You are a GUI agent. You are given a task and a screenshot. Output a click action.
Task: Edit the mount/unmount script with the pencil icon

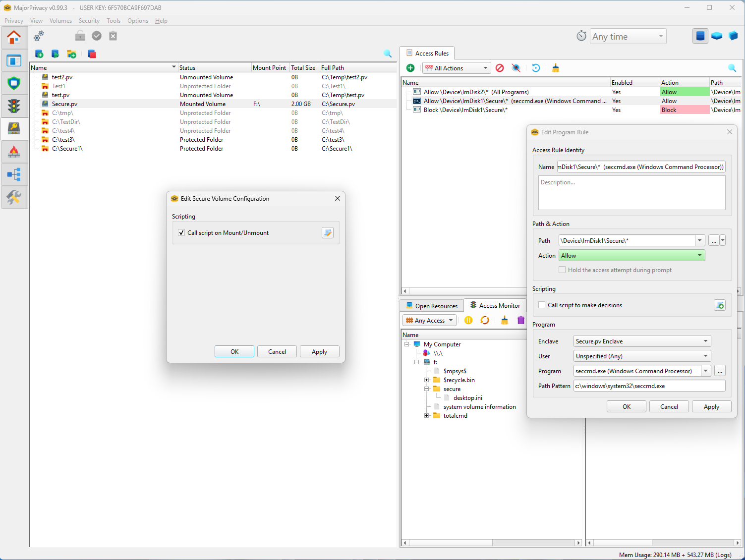[328, 233]
